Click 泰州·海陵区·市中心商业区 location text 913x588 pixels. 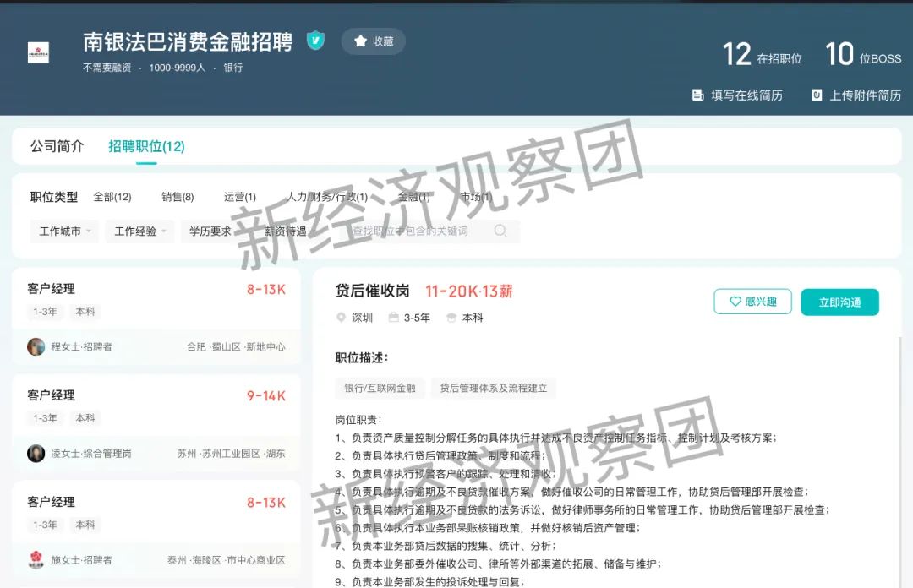tap(227, 560)
